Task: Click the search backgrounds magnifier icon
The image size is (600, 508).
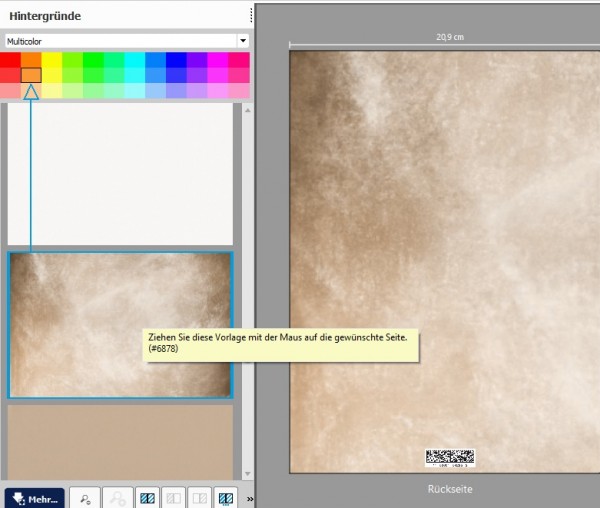Action: tap(84, 497)
